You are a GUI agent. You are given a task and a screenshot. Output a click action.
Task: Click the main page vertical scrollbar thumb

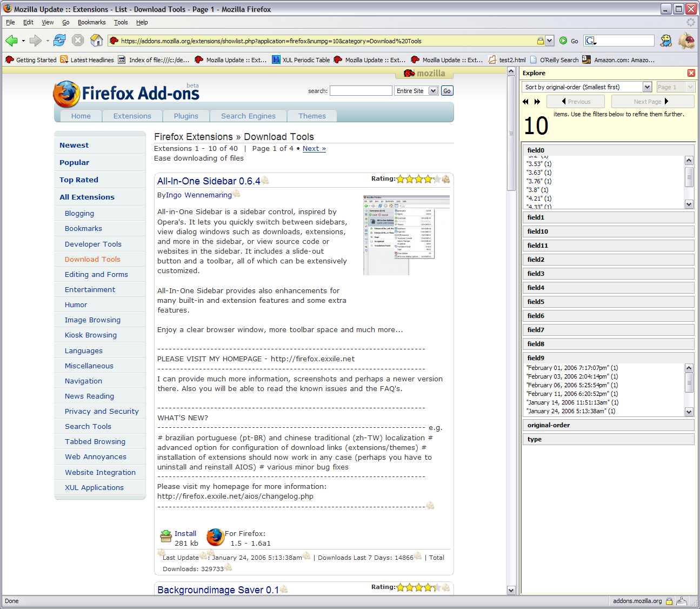[511, 133]
